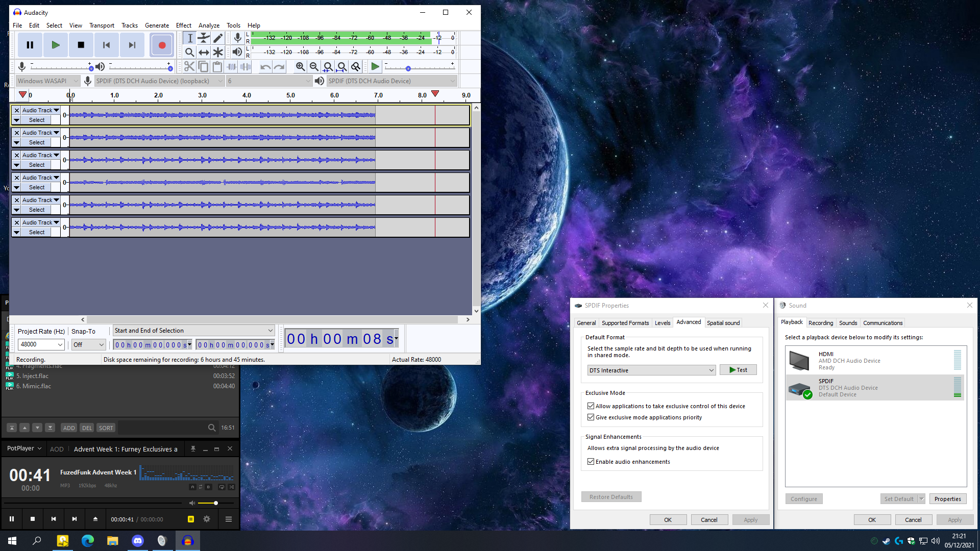
Task: Toggle 'Allow applications to take exclusive control' checkbox
Action: (591, 406)
